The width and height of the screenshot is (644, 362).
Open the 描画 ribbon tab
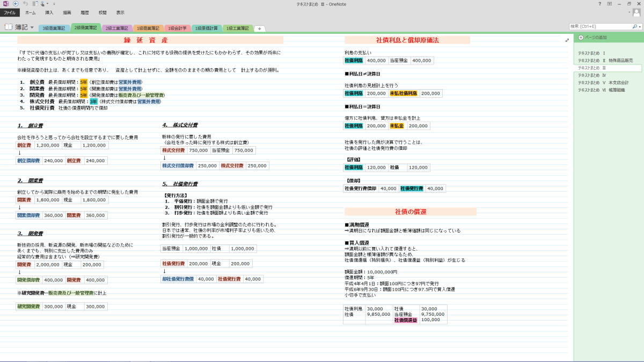point(67,12)
